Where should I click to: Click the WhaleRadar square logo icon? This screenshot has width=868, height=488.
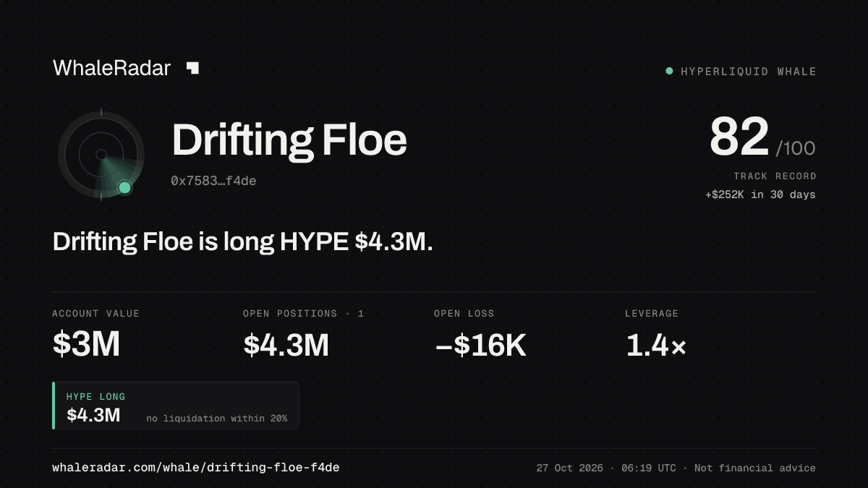point(192,68)
